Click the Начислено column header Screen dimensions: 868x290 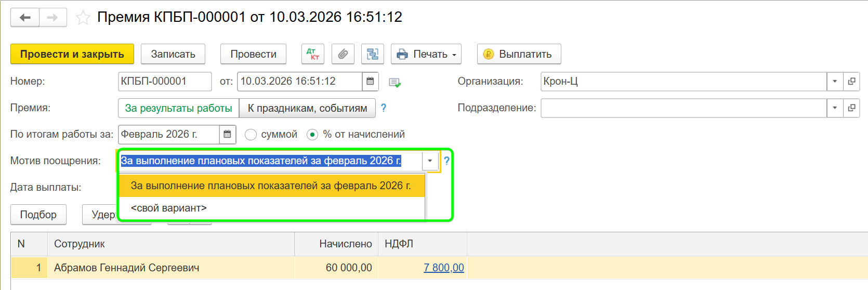tap(336, 244)
